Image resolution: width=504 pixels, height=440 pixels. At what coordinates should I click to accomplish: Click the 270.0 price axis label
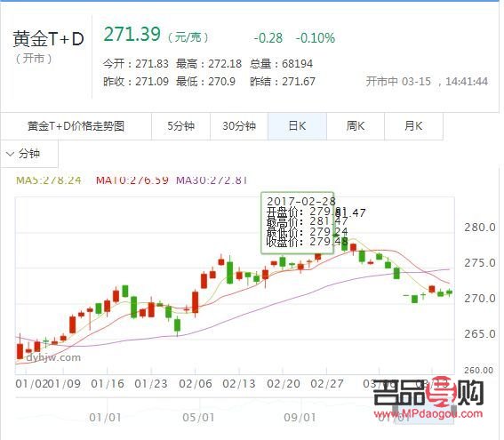[480, 299]
